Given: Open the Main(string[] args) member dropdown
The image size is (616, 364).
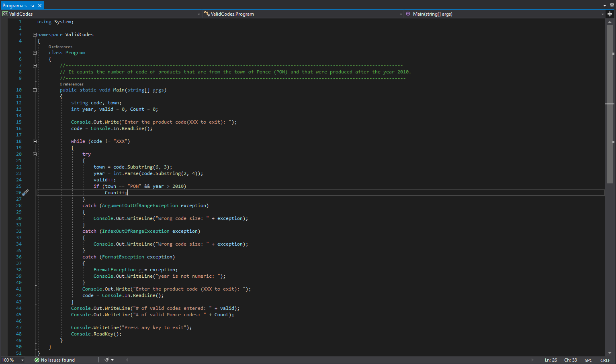Looking at the screenshot, I should pos(602,14).
